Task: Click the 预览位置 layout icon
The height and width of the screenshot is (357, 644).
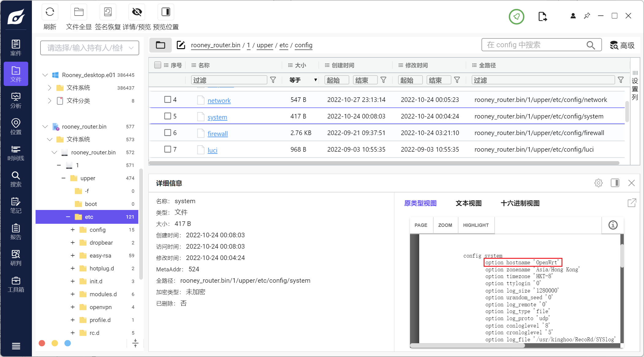Action: point(166,12)
